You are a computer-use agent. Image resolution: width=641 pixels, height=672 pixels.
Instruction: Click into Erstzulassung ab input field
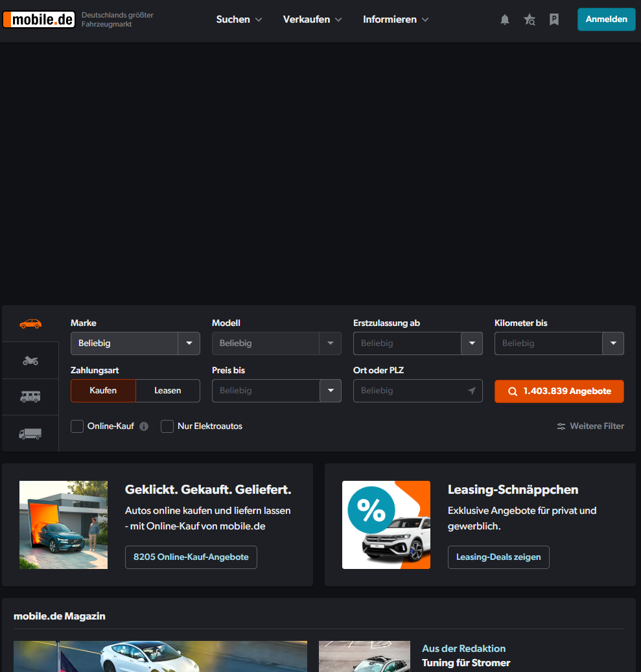coord(407,343)
